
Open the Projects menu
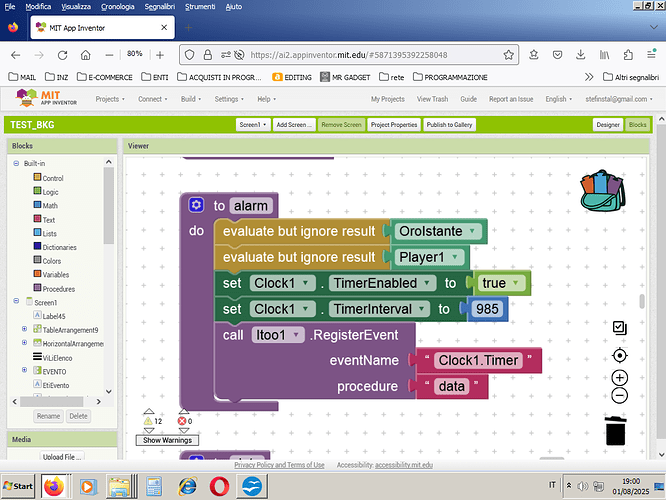click(107, 99)
